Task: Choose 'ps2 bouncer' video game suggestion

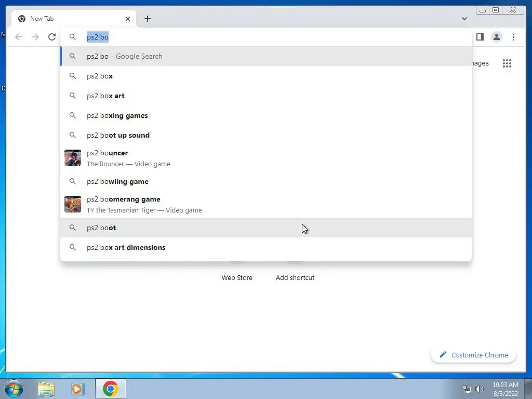Action: click(266, 158)
